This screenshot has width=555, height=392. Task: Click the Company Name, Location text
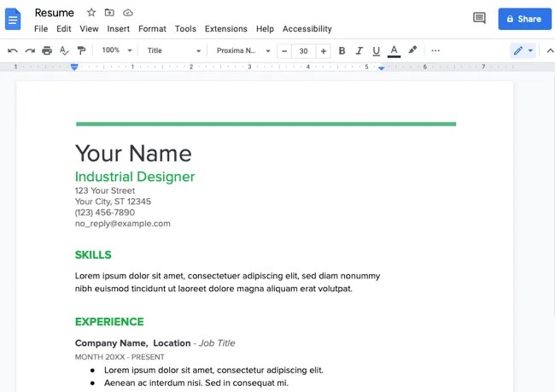[x=132, y=343]
